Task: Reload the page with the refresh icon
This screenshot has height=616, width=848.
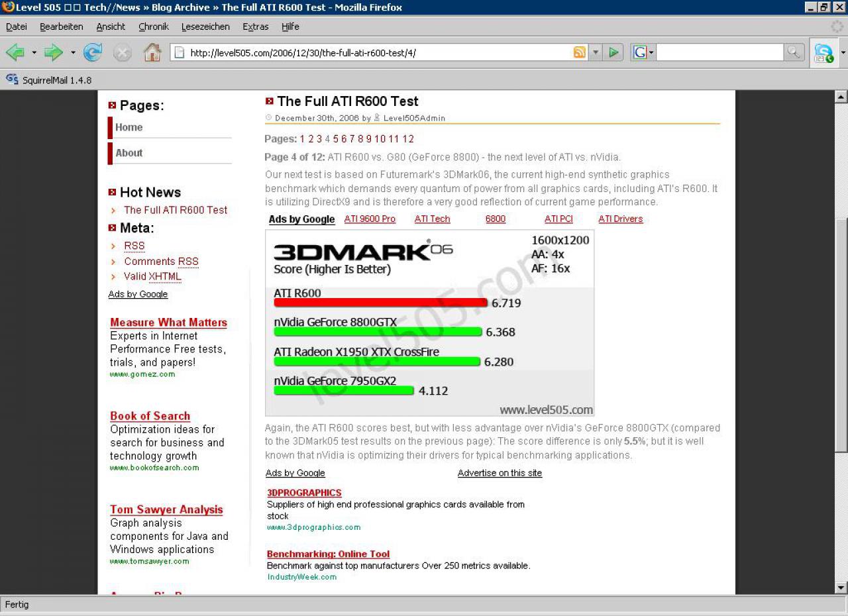Action: click(x=93, y=52)
